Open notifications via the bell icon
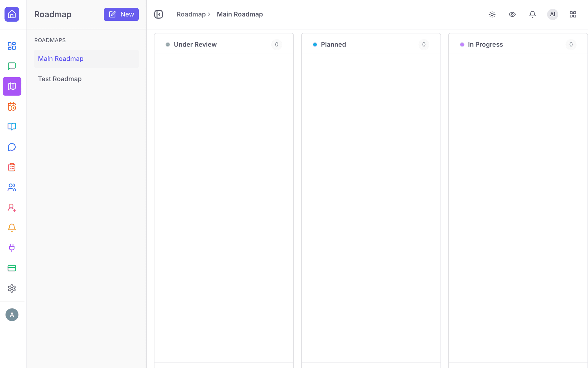 pyautogui.click(x=532, y=14)
